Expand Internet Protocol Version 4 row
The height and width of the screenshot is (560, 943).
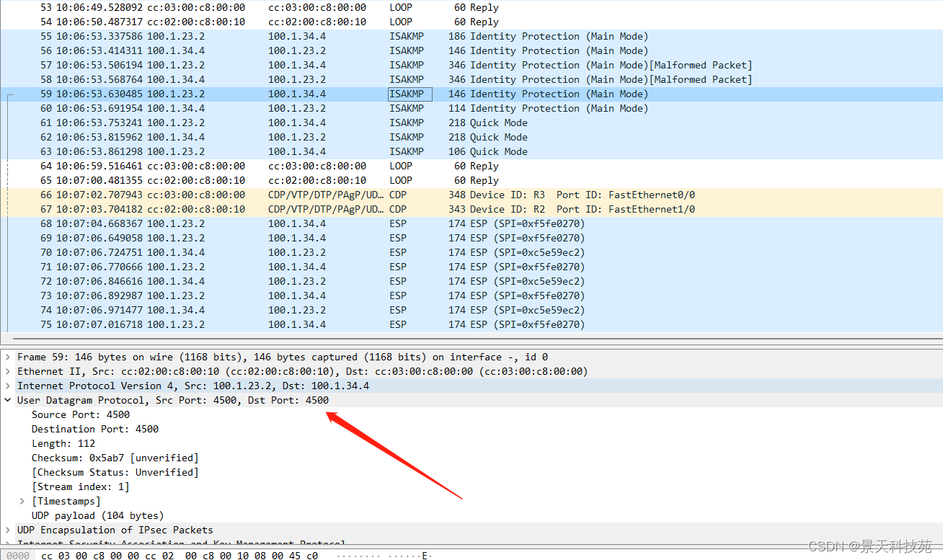(7, 386)
